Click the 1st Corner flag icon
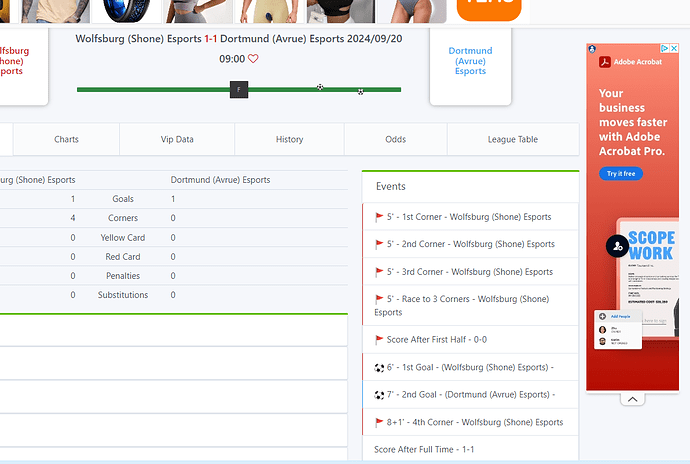Viewport: 690px width, 464px height. coord(379,217)
